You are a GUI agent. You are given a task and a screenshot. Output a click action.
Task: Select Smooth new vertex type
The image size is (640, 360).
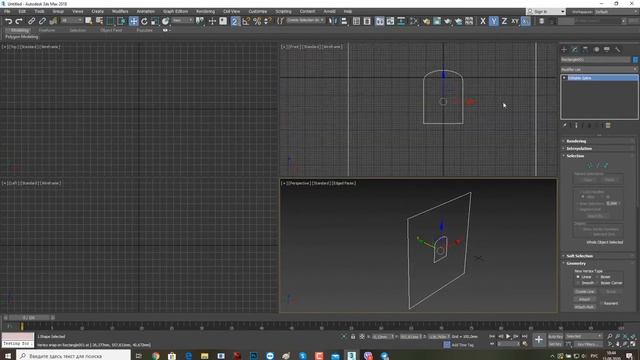pyautogui.click(x=585, y=283)
